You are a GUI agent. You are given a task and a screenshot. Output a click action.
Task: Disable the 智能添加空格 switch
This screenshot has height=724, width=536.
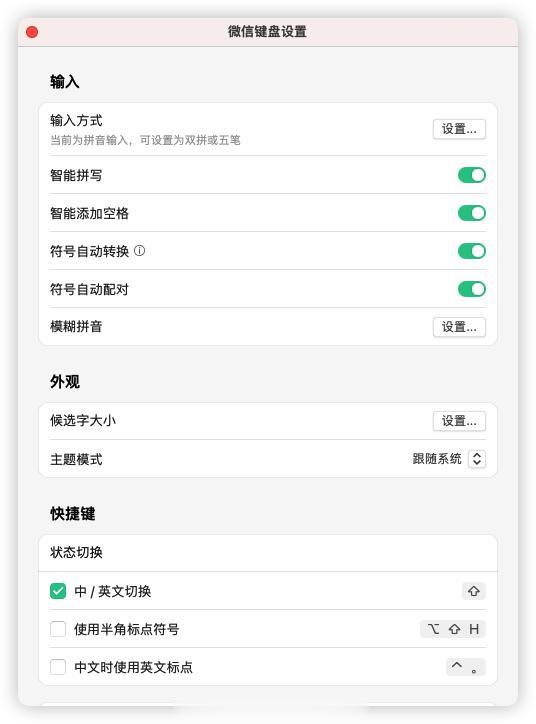471,213
